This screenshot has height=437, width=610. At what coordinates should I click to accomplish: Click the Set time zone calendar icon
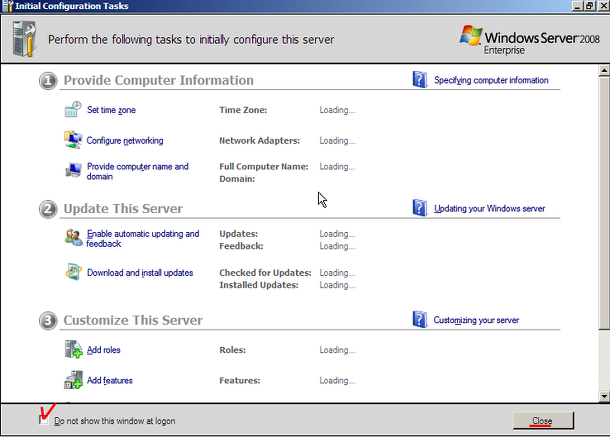(x=73, y=109)
